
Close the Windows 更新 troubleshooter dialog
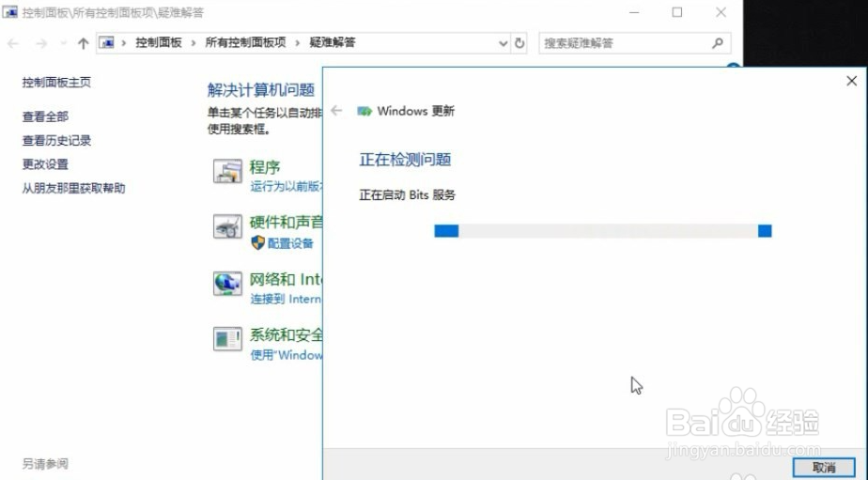click(851, 81)
